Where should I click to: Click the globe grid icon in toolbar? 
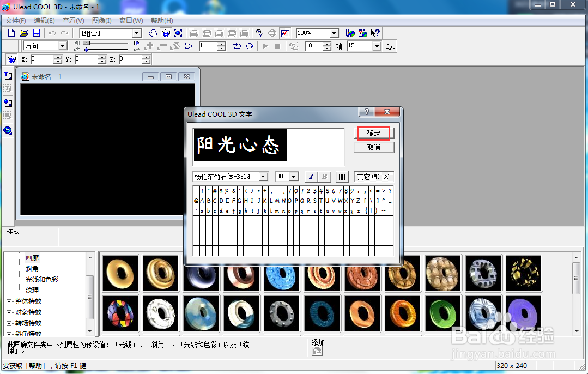(272, 33)
